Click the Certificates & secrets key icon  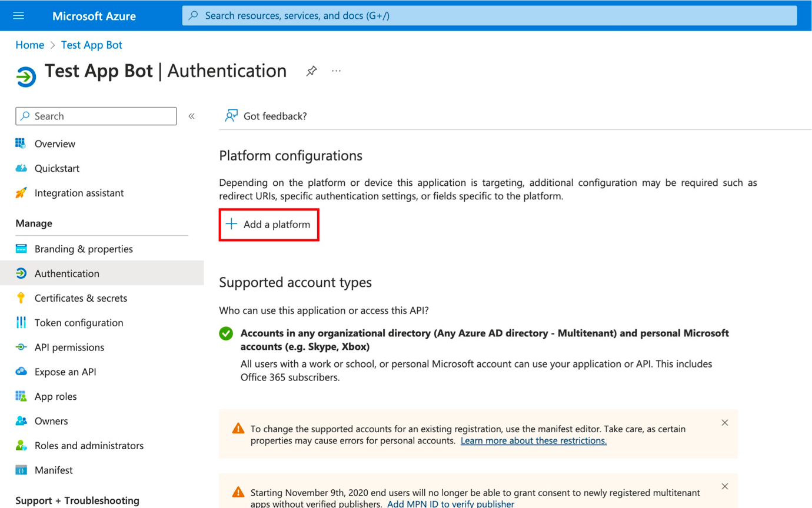pyautogui.click(x=21, y=298)
